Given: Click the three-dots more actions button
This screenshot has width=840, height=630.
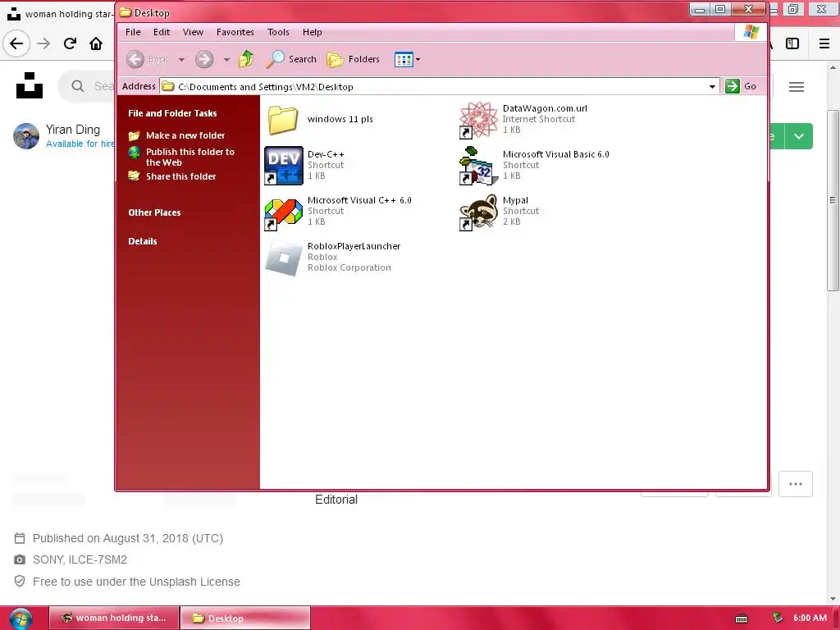Looking at the screenshot, I should point(796,484).
